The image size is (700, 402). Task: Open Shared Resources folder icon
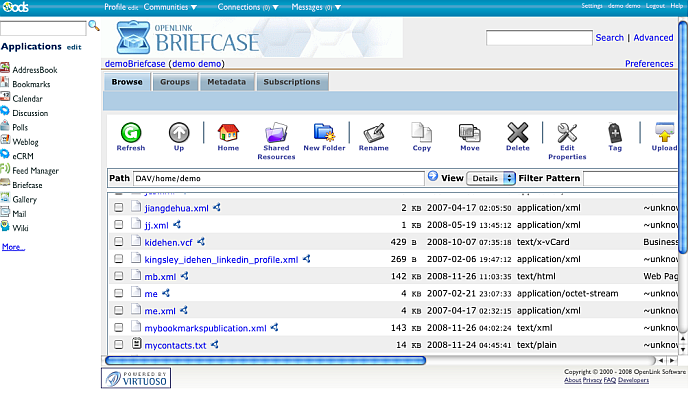276,134
